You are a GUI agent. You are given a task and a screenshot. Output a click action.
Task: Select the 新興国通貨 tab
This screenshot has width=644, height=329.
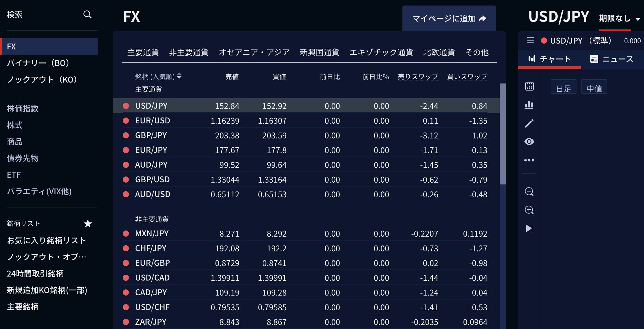click(x=319, y=52)
